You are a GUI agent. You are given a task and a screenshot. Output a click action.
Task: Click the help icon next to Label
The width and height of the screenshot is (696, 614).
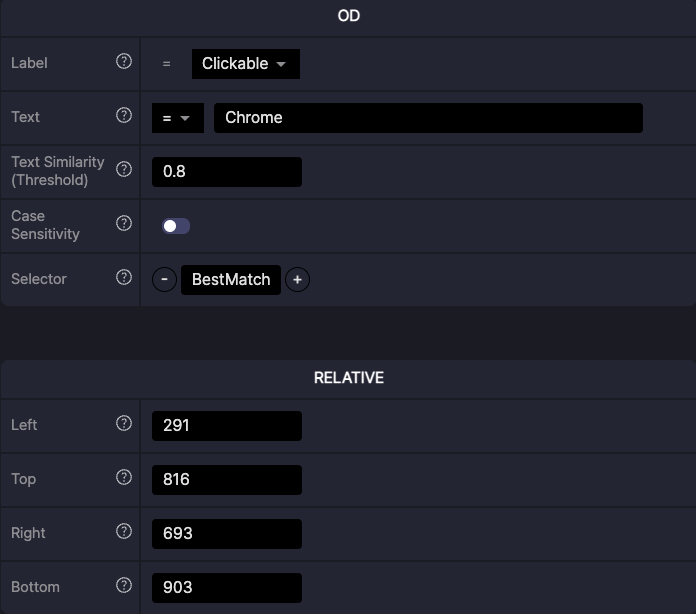pyautogui.click(x=124, y=62)
